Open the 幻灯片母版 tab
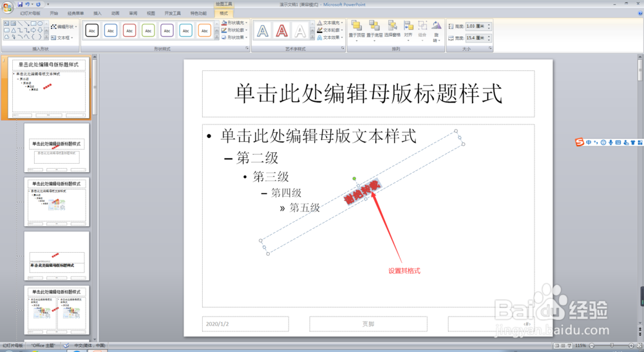 point(30,13)
